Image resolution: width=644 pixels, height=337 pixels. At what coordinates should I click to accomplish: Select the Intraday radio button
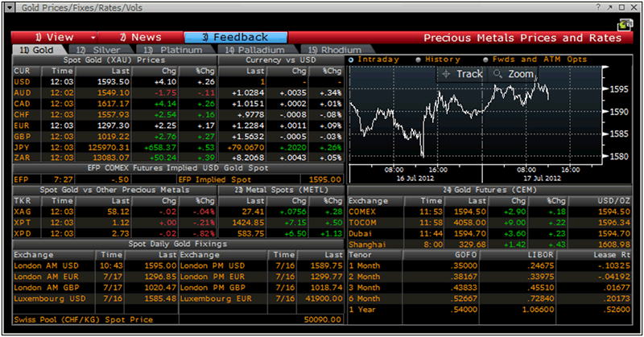pos(352,60)
